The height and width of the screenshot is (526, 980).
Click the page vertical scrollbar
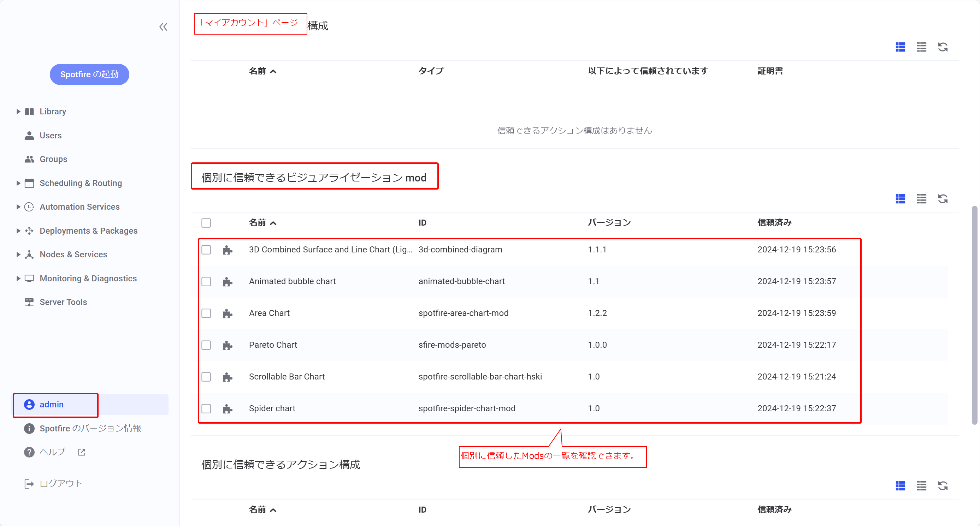pos(974,316)
